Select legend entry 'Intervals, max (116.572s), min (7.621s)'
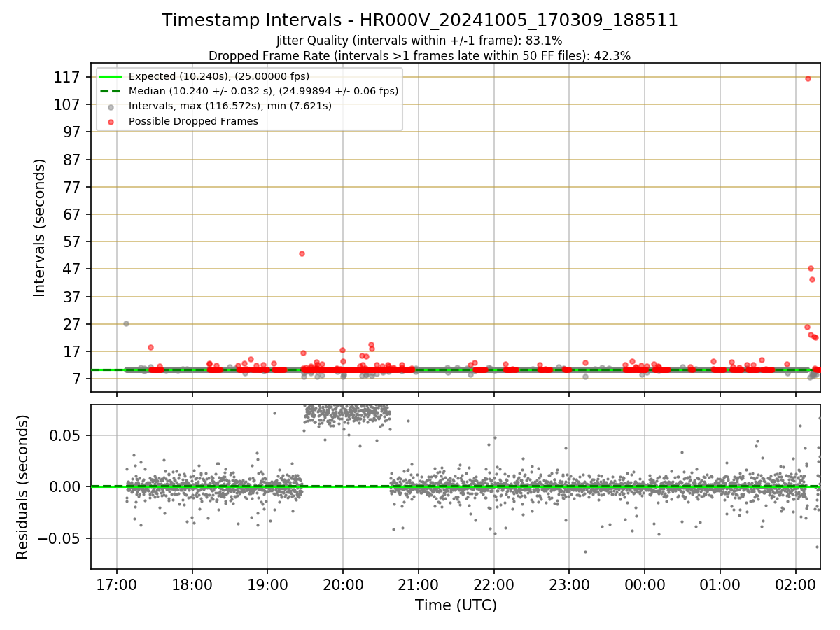The height and width of the screenshot is (630, 840). pos(230,106)
